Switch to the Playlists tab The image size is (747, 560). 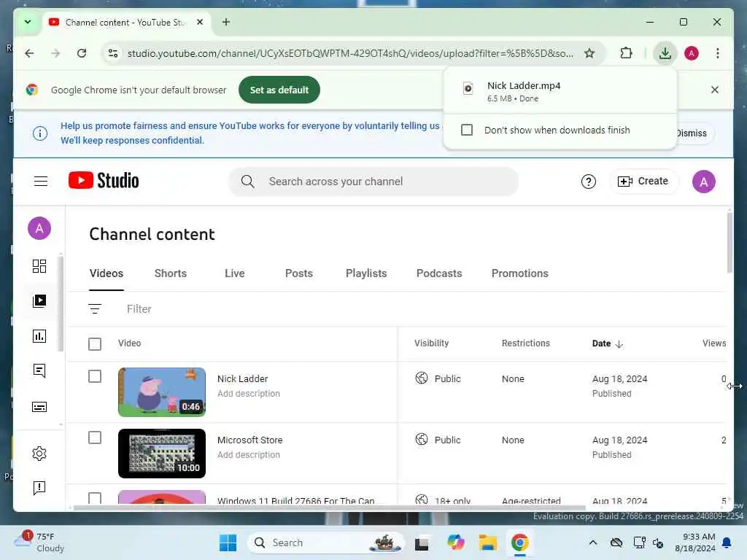366,273
